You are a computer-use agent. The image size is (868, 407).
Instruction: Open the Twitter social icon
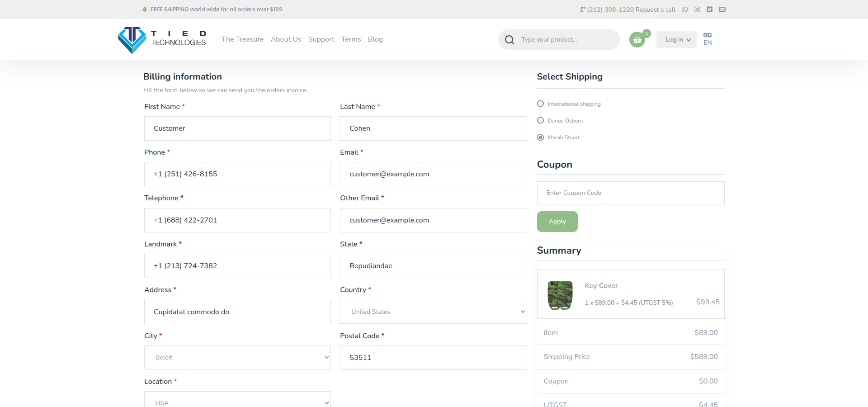(x=710, y=9)
